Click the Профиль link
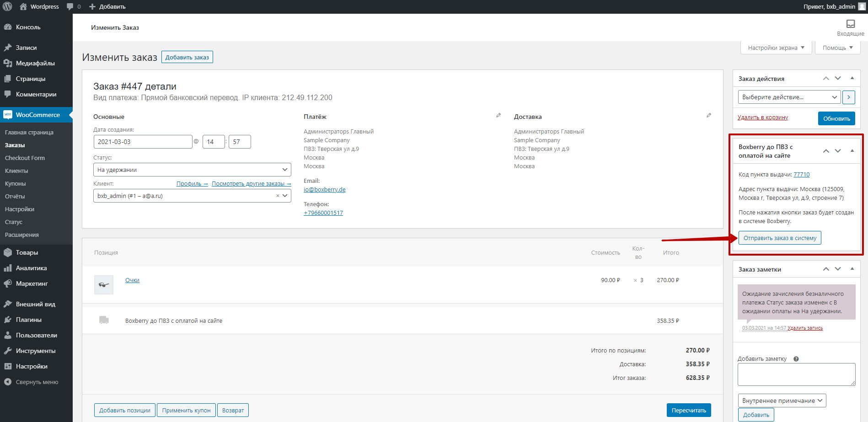The height and width of the screenshot is (422, 868). tap(192, 183)
